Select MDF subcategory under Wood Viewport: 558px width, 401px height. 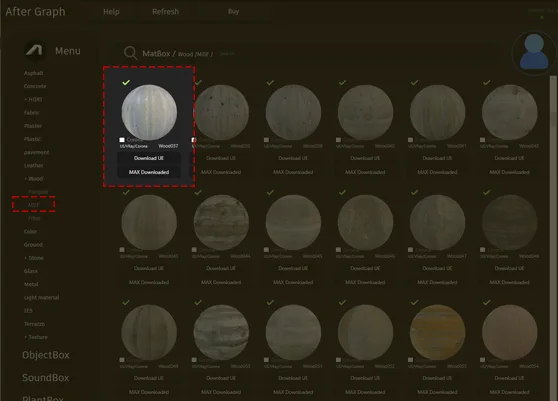[x=33, y=205]
